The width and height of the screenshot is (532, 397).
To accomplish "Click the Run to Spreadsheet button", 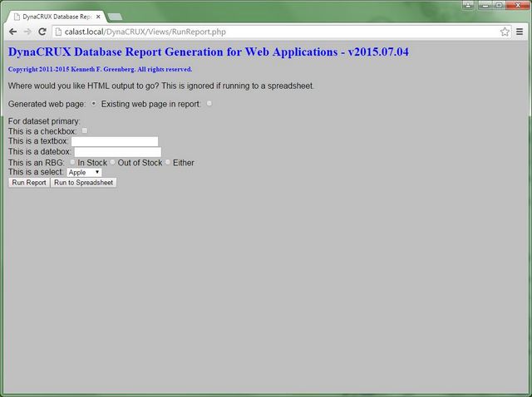I will point(83,183).
